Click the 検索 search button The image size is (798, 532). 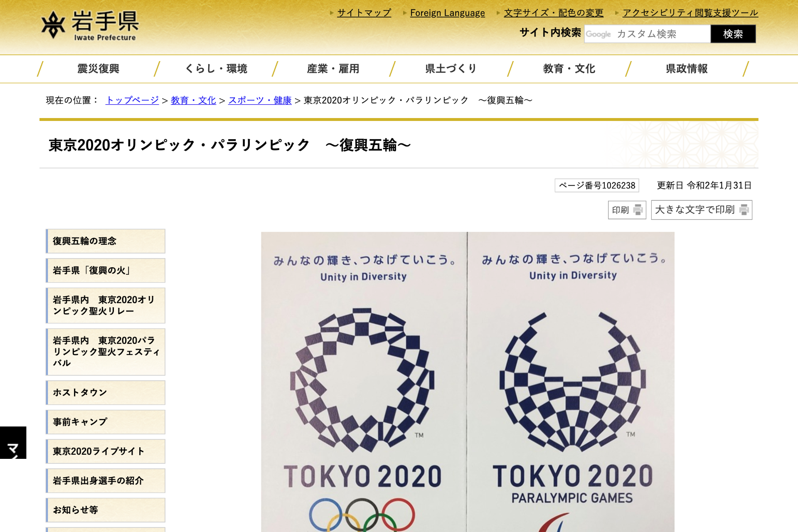point(733,34)
